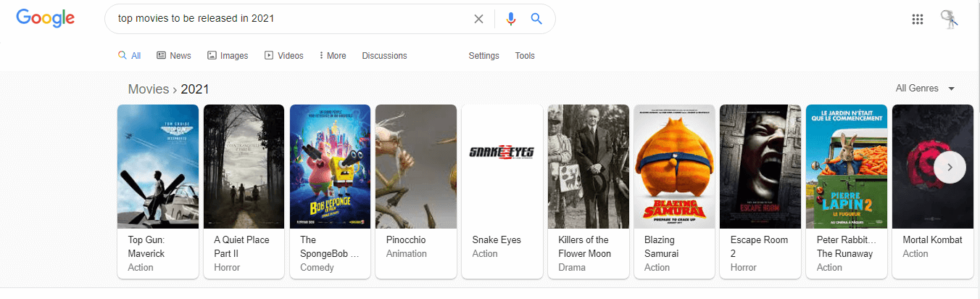This screenshot has width=980, height=299.
Task: Click the Google logo
Action: click(x=45, y=19)
